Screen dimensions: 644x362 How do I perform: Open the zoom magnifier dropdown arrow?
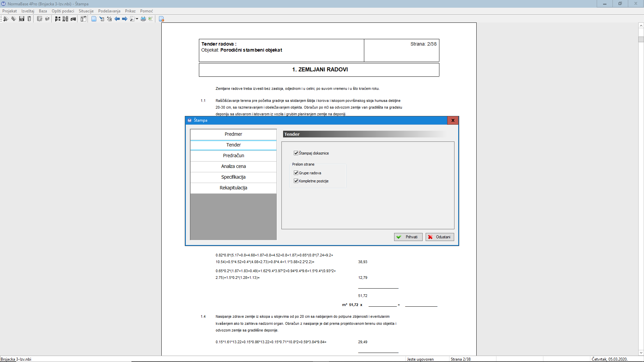(x=137, y=19)
